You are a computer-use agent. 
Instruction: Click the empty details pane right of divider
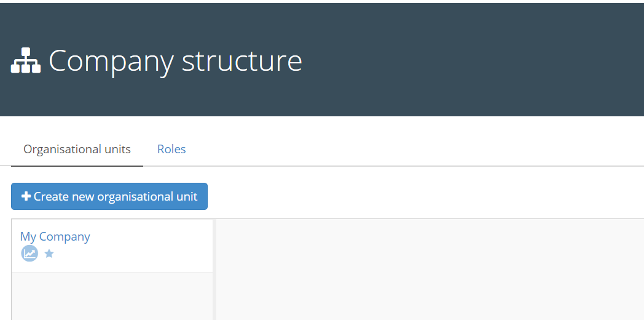430,270
